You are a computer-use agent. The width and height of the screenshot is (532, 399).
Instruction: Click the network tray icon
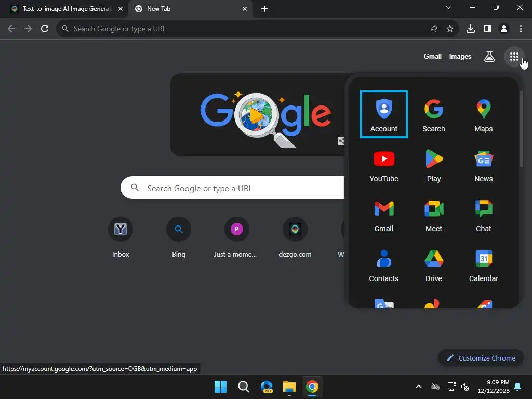click(451, 387)
